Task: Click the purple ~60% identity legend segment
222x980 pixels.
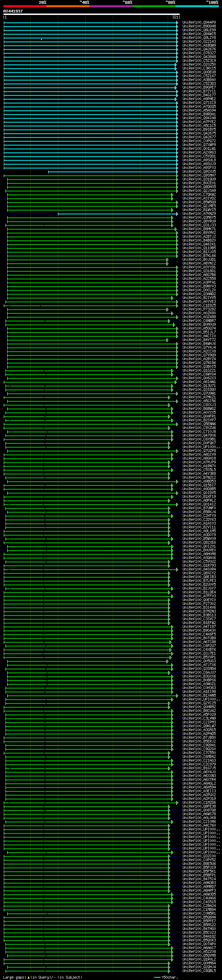Action: 111,6
